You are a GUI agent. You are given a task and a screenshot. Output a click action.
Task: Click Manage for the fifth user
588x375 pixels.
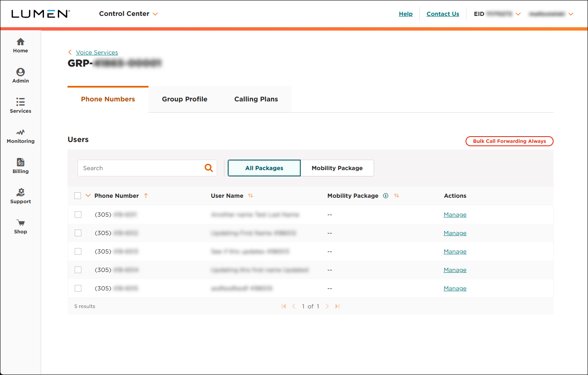[x=455, y=288]
